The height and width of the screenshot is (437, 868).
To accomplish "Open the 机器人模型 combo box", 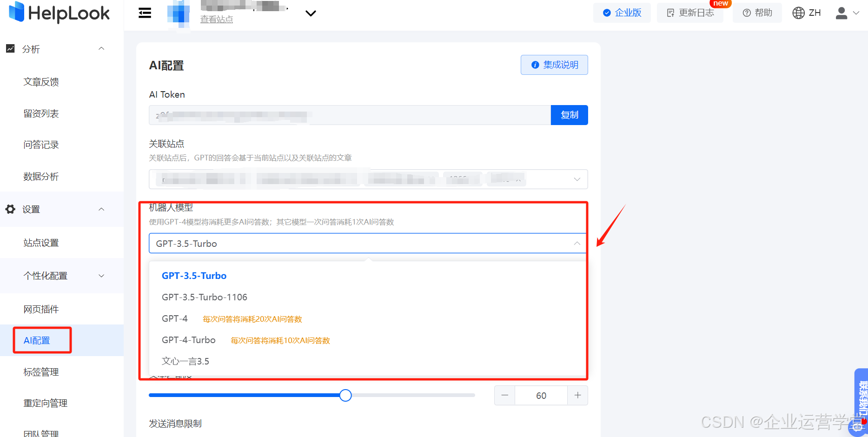I will tap(368, 243).
